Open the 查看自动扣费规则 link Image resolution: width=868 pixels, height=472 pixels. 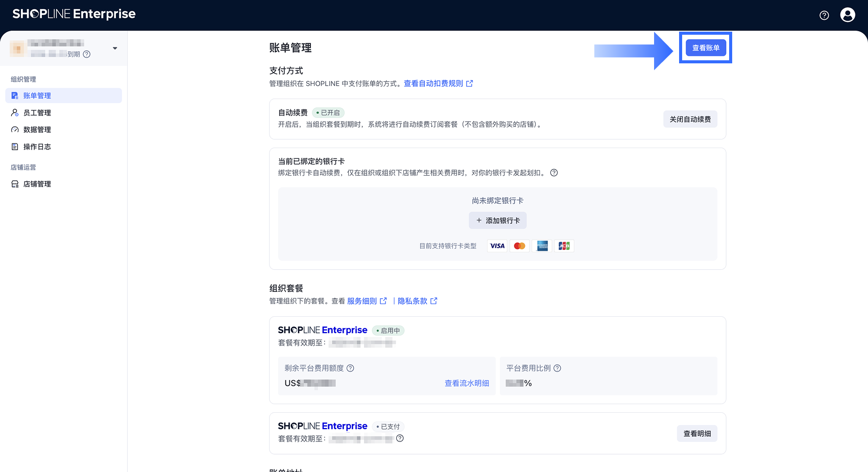click(x=438, y=83)
